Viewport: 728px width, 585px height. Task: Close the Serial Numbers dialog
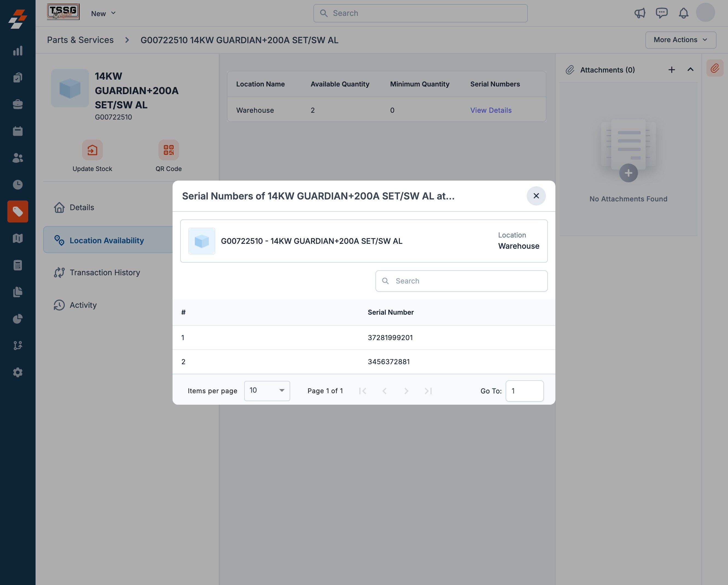[536, 196]
